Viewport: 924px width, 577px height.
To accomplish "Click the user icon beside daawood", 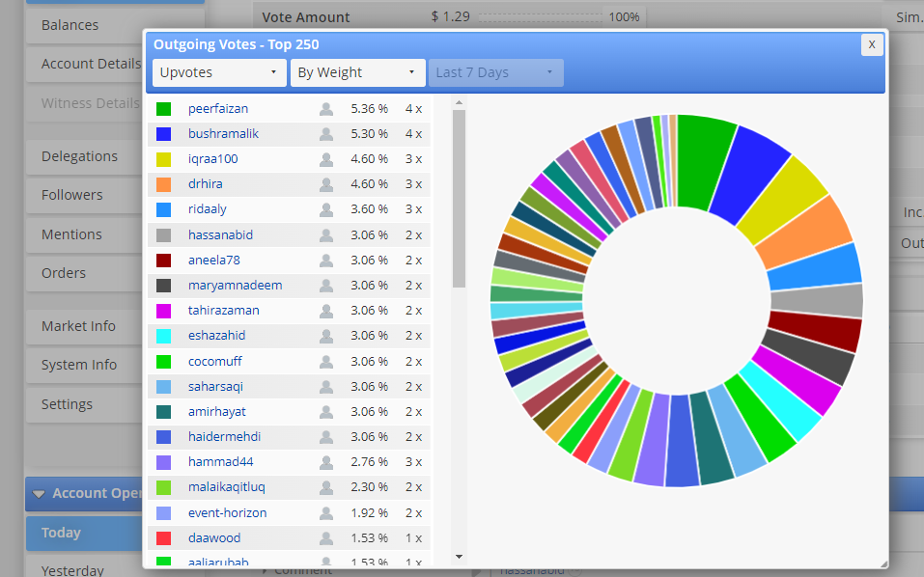I will coord(326,538).
